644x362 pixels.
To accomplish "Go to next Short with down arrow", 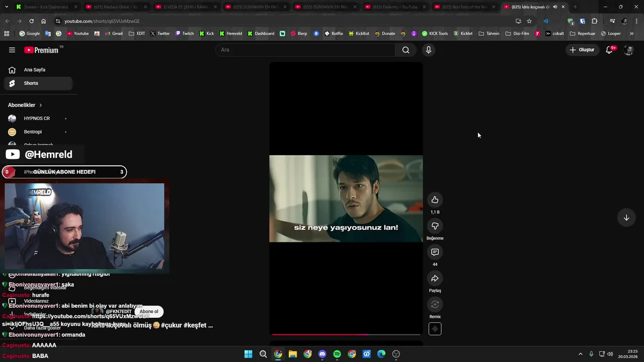I will 626,218.
